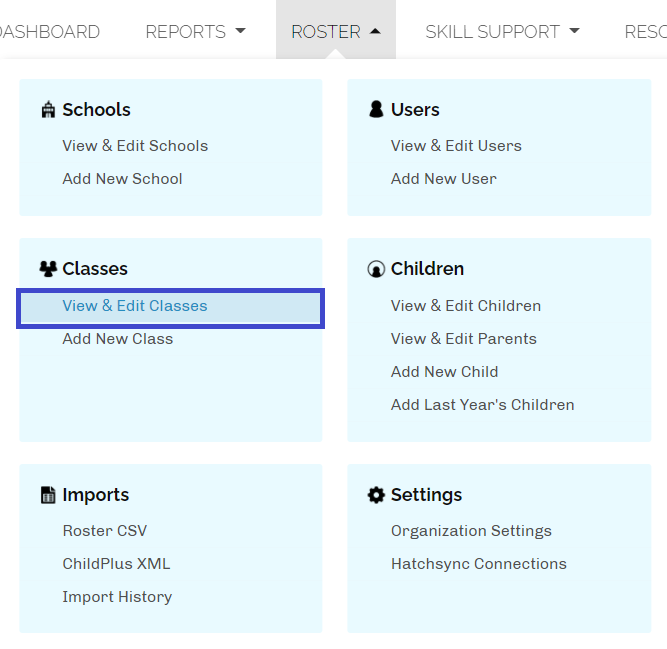Viewport: 667px width, 649px height.
Task: Open the Skill Support dropdown
Action: coord(502,32)
